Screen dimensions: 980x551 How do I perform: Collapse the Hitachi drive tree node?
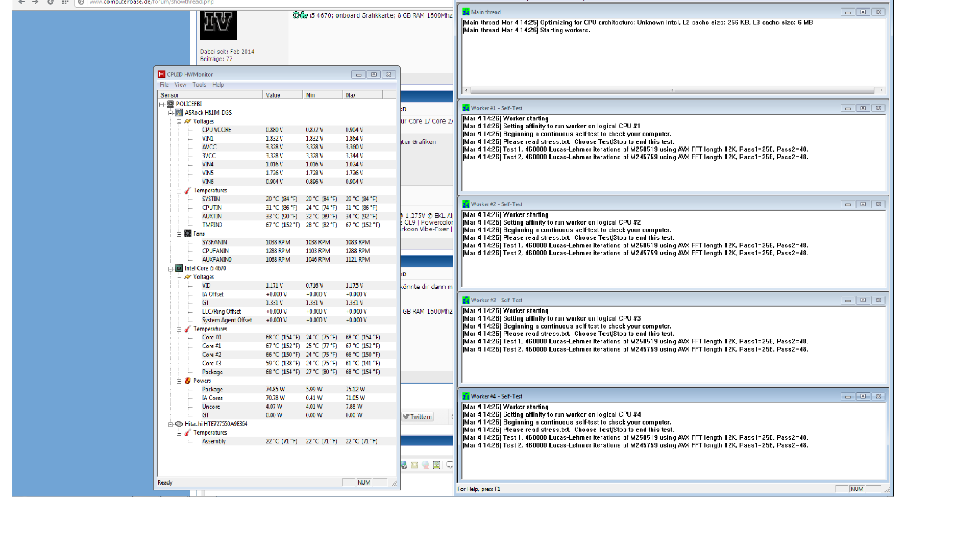170,424
